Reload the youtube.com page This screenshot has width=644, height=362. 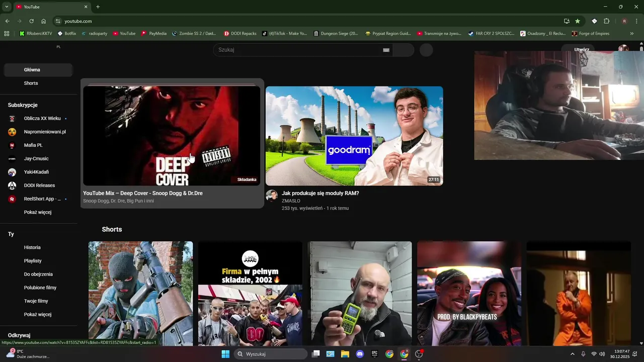tap(31, 21)
